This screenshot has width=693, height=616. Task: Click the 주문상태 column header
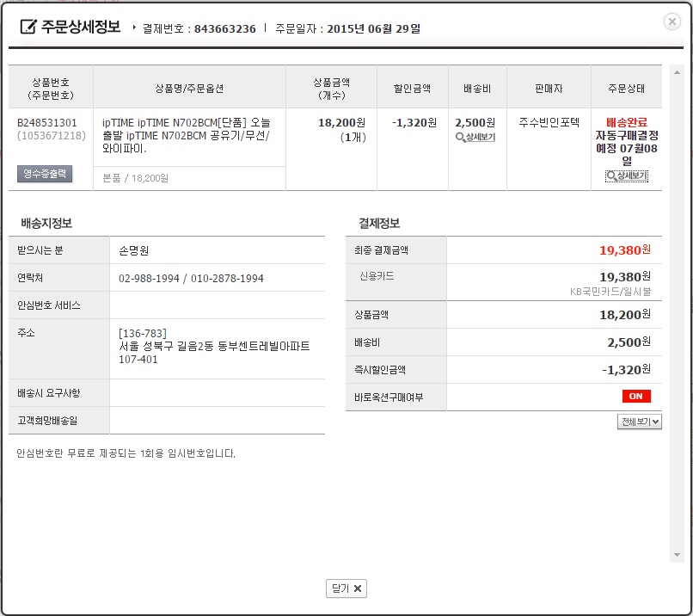coord(626,89)
